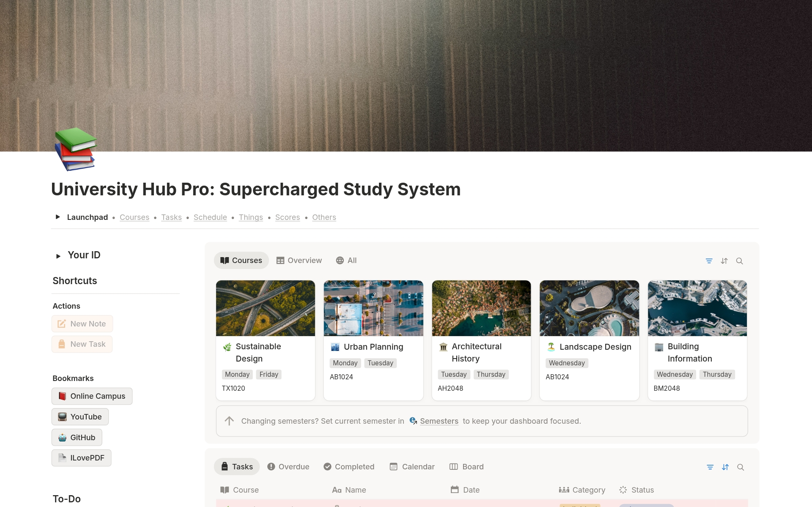Click the New Task button

pyautogui.click(x=82, y=344)
